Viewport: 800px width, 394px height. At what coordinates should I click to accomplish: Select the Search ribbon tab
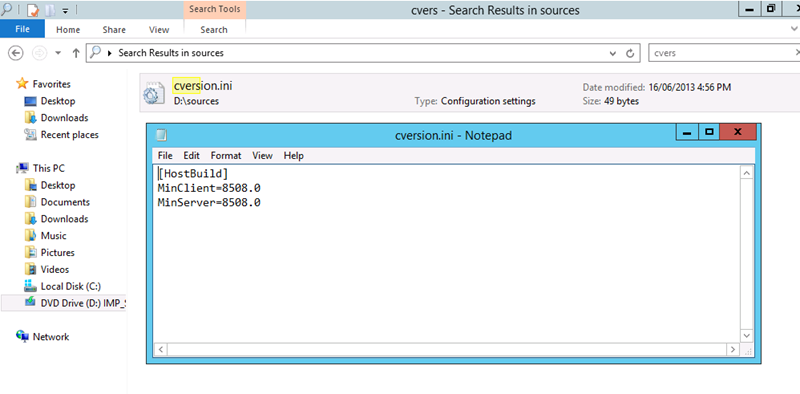click(x=214, y=30)
